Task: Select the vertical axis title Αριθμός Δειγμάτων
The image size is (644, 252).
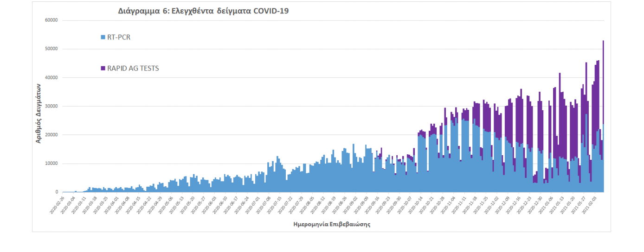Action: pyautogui.click(x=39, y=113)
